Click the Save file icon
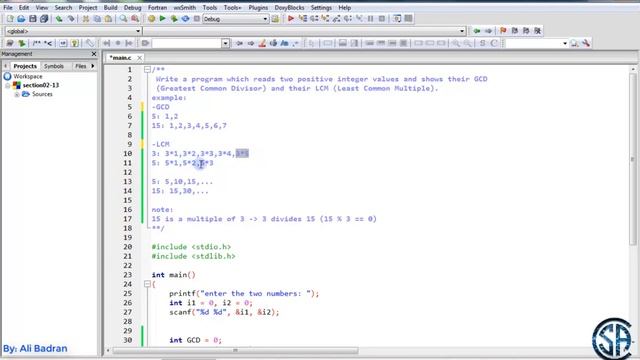The image size is (640, 360). pyautogui.click(x=33, y=19)
